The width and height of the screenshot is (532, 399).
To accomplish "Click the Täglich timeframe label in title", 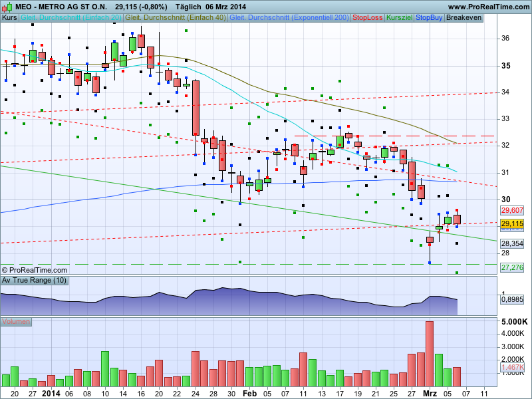I will click(x=188, y=7).
